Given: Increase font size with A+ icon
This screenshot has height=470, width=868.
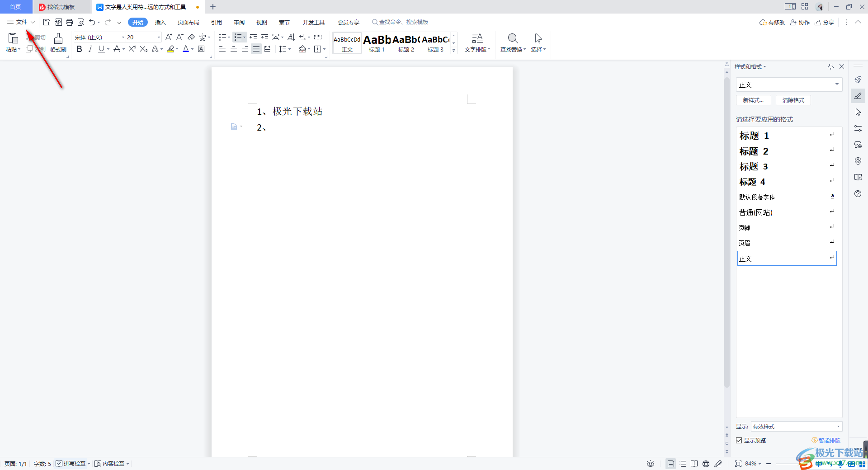Looking at the screenshot, I should tap(169, 37).
